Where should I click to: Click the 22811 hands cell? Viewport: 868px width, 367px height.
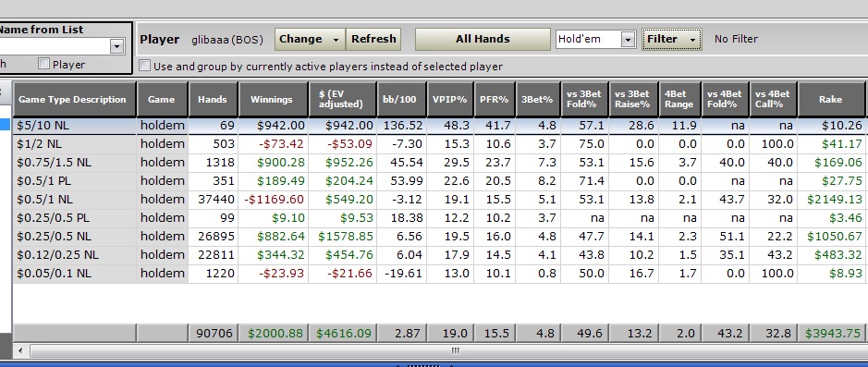pyautogui.click(x=214, y=254)
